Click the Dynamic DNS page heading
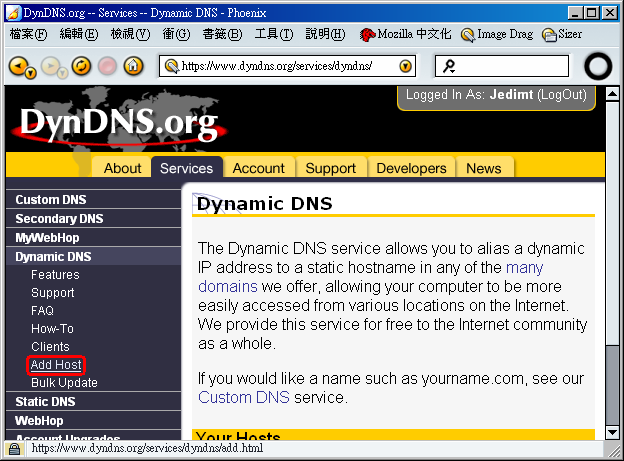The width and height of the screenshot is (624, 461). [x=265, y=204]
